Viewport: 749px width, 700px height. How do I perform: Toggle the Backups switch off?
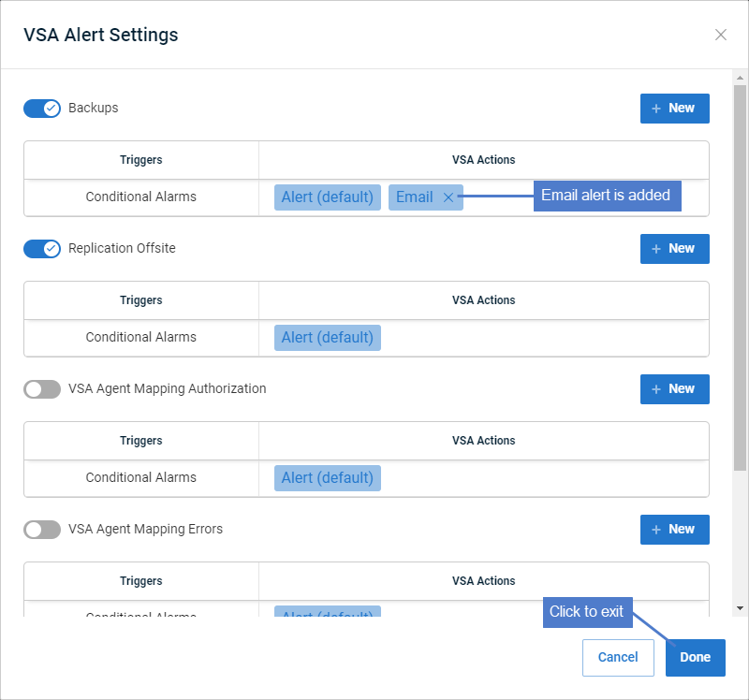click(42, 109)
